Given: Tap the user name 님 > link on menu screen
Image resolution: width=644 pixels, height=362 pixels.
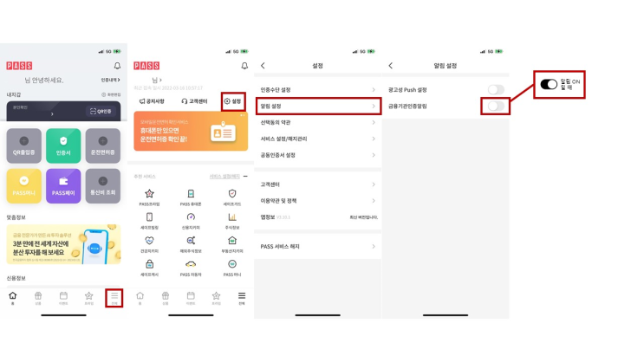Looking at the screenshot, I should [157, 80].
